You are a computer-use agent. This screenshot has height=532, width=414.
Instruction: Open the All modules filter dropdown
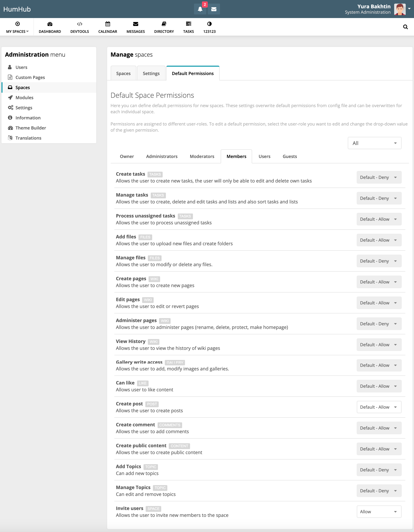374,143
